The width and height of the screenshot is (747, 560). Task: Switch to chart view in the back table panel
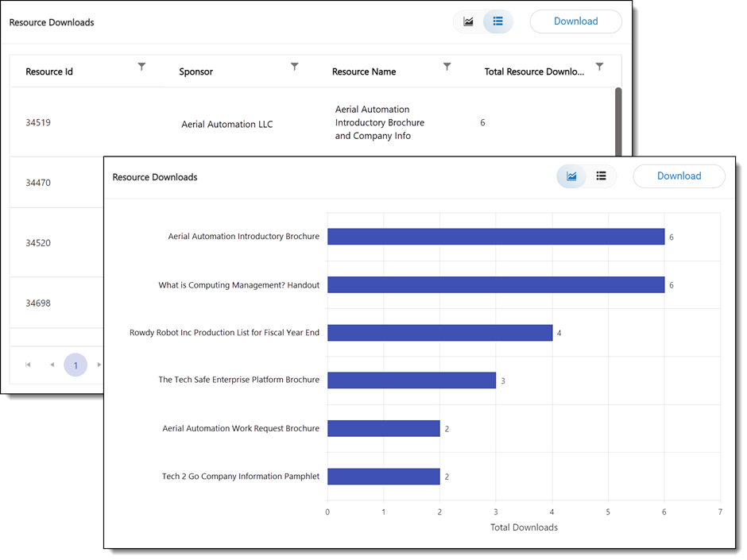click(x=468, y=22)
